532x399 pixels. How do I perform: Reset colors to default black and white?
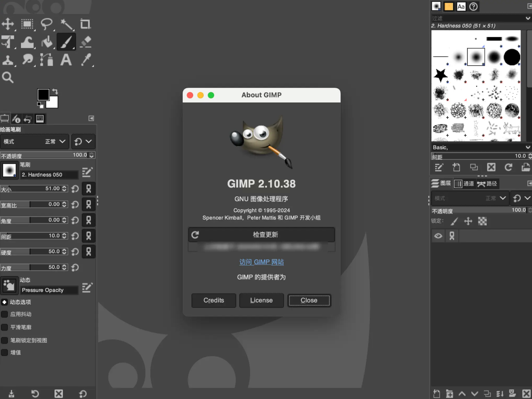40,105
